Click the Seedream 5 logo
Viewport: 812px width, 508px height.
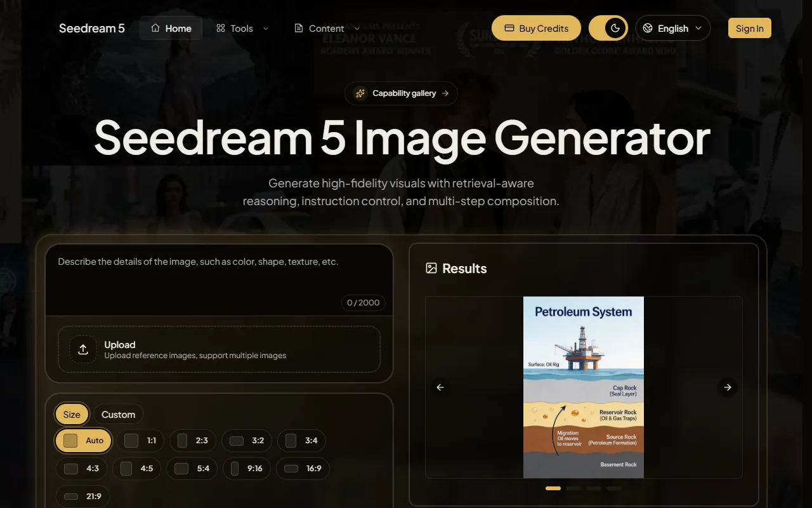coord(92,29)
